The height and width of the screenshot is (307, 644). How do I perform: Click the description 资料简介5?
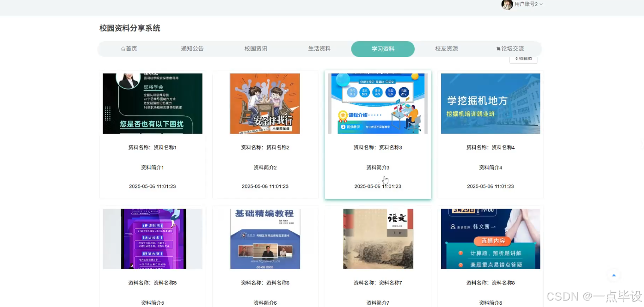click(x=153, y=303)
